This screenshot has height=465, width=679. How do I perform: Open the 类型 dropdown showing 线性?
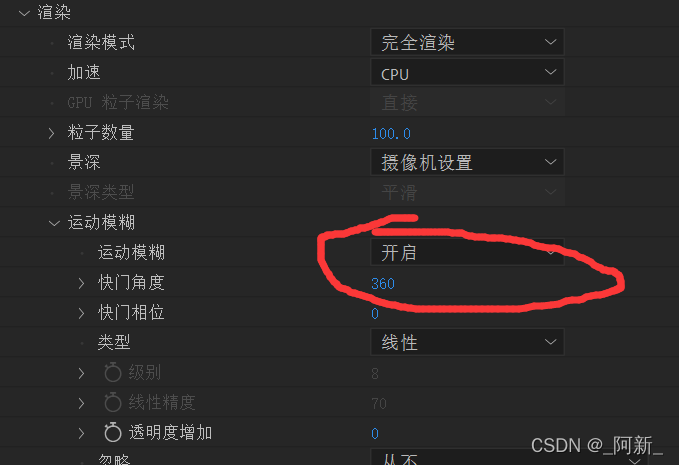pos(467,342)
